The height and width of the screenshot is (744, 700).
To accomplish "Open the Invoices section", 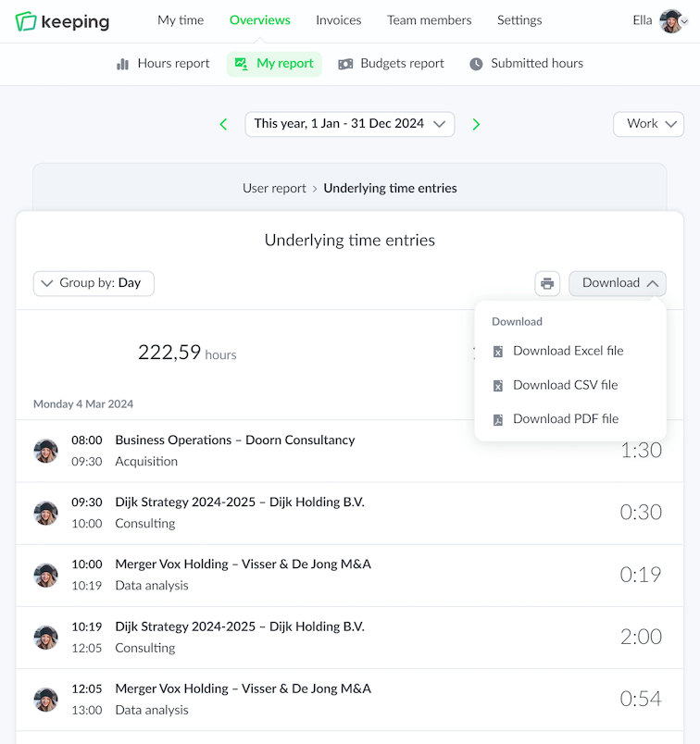I will [x=339, y=20].
